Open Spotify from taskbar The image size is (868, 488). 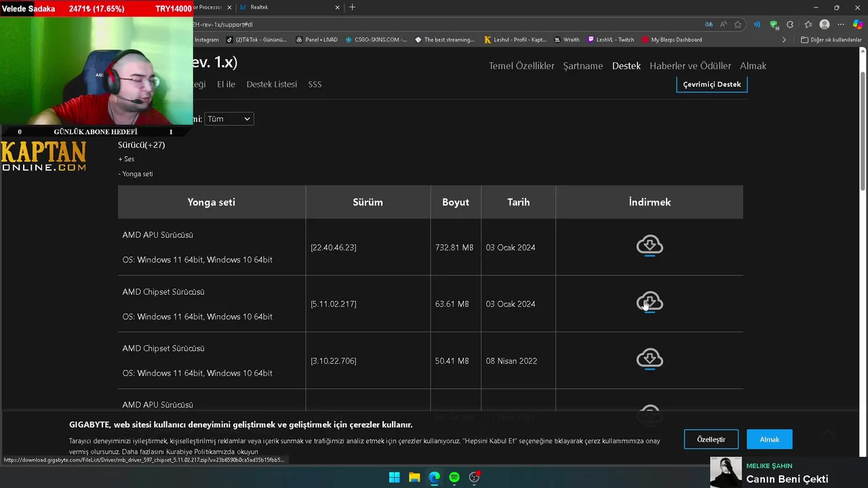coord(454,477)
